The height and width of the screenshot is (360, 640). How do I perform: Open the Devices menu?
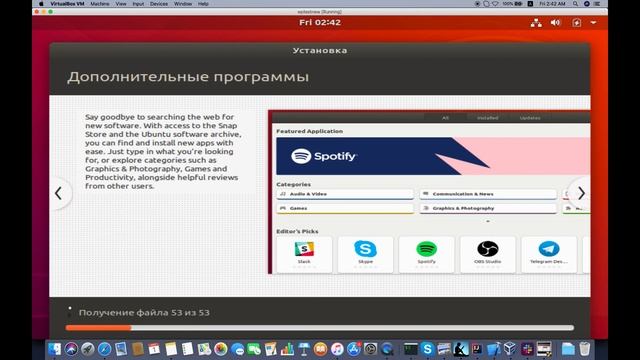pos(159,4)
